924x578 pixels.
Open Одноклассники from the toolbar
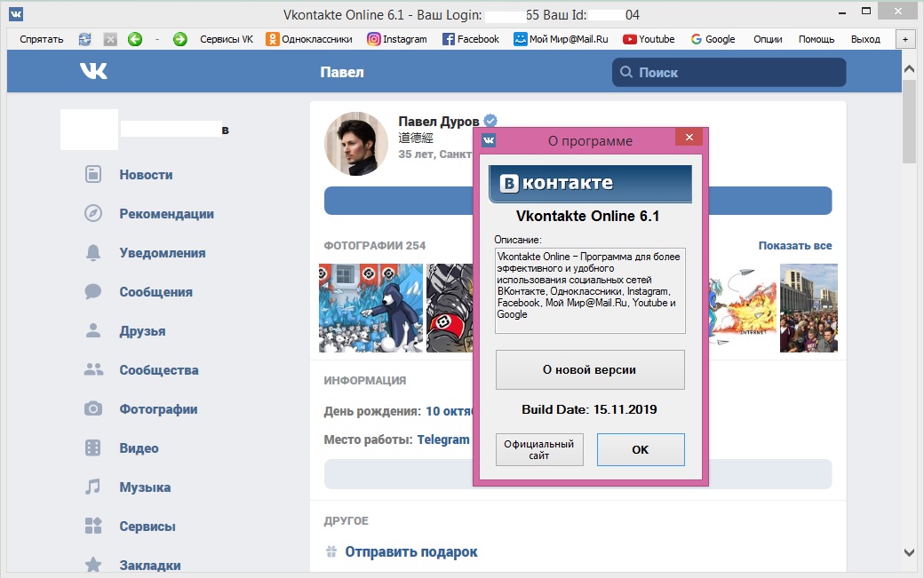[309, 39]
